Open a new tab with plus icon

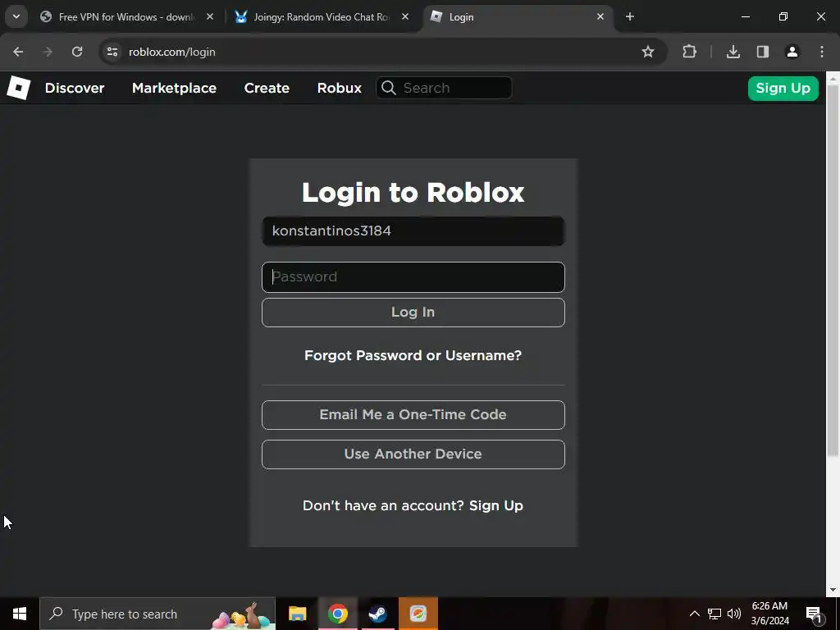coord(630,17)
